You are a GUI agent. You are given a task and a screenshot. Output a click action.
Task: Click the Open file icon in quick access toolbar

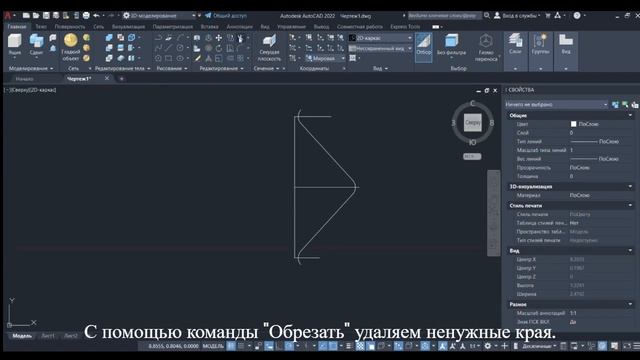coord(36,16)
